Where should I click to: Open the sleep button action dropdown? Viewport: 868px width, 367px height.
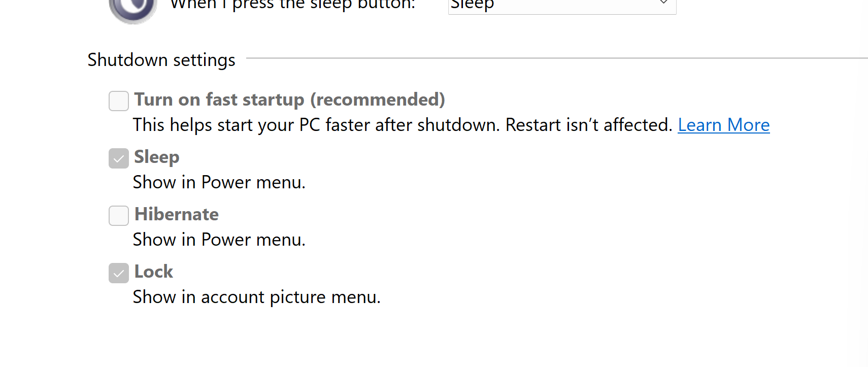[x=561, y=5]
